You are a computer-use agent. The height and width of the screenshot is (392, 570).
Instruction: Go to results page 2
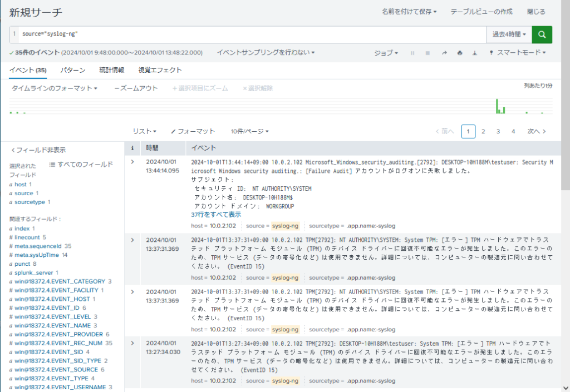pos(483,131)
